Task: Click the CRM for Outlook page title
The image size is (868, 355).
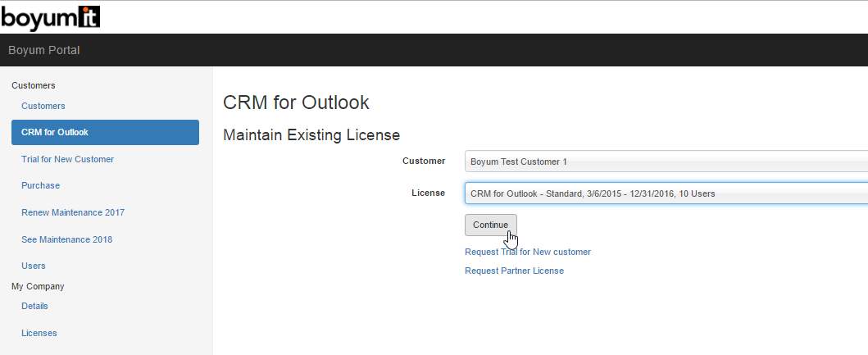Action: [296, 102]
